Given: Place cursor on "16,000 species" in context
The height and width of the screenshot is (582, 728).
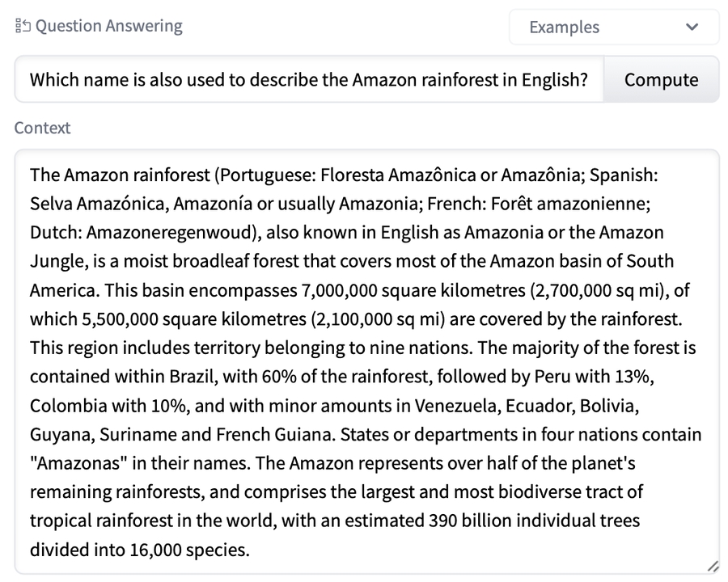Looking at the screenshot, I should [x=188, y=550].
